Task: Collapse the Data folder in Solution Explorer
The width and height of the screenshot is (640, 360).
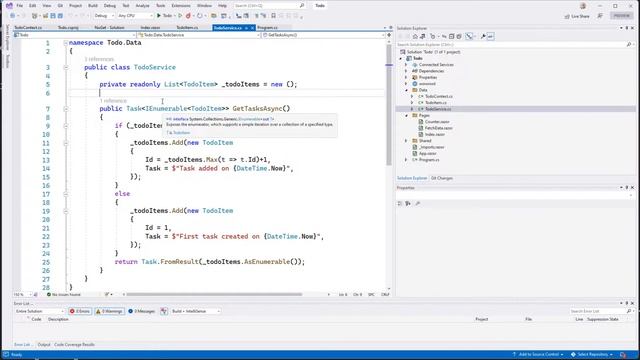Action: (406, 90)
